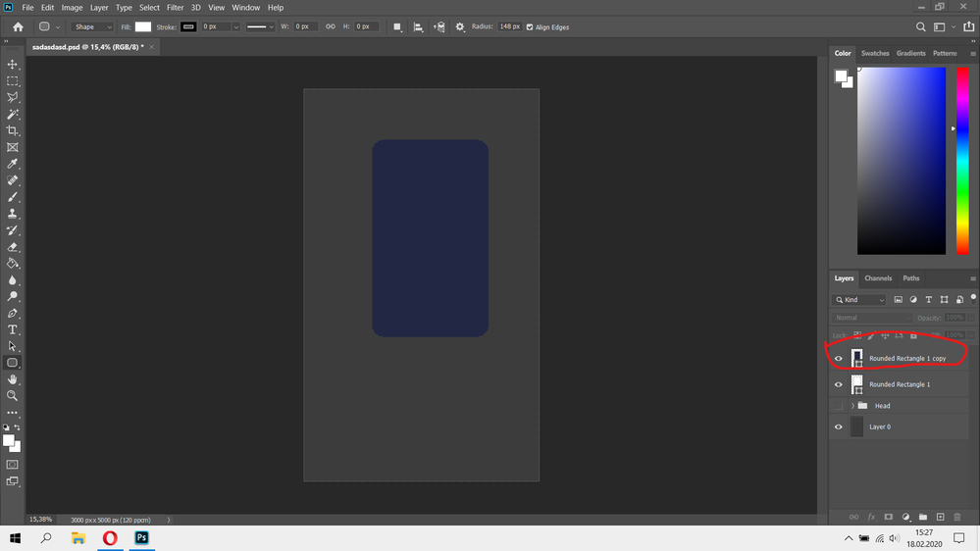The height and width of the screenshot is (551, 980).
Task: Open the Filter menu
Action: click(175, 8)
